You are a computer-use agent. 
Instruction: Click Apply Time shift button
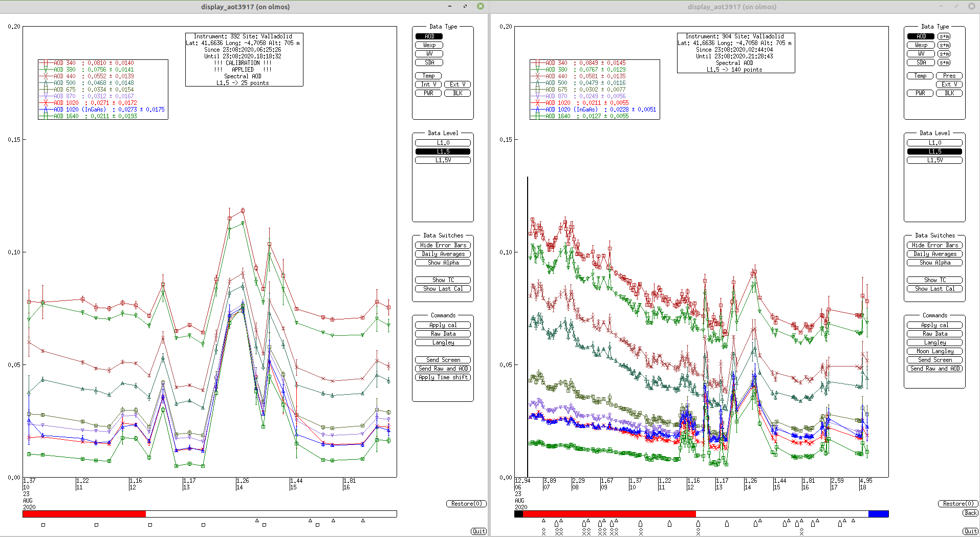click(x=443, y=377)
